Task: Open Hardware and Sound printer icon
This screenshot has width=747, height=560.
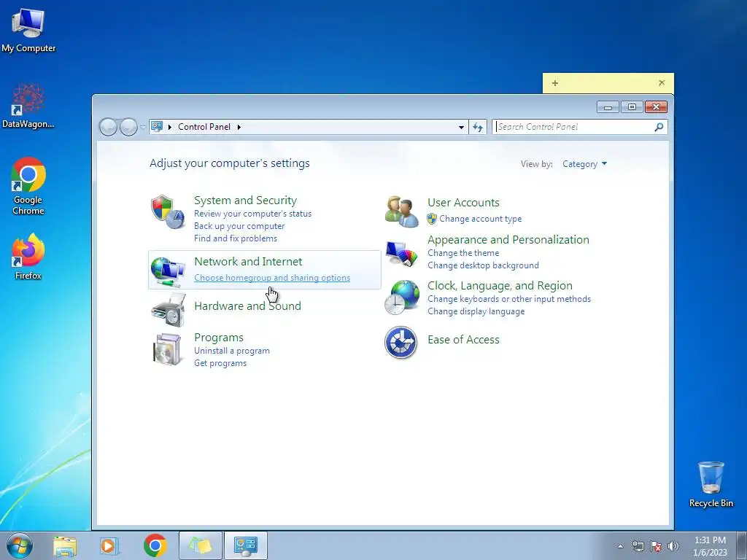Action: pos(169,310)
